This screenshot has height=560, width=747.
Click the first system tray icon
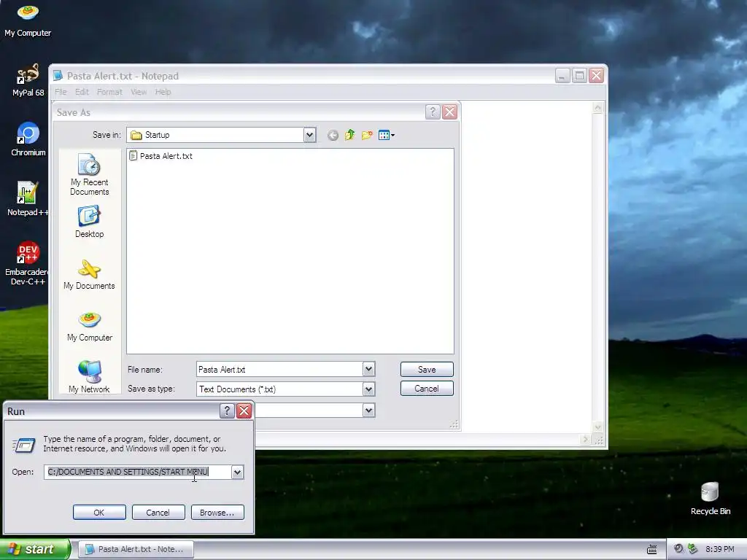(x=679, y=549)
